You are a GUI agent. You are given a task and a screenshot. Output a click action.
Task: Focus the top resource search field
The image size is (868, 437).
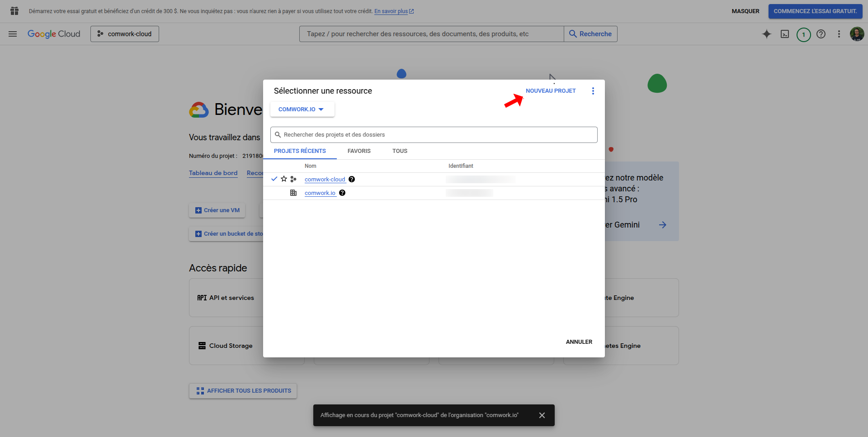pos(432,34)
